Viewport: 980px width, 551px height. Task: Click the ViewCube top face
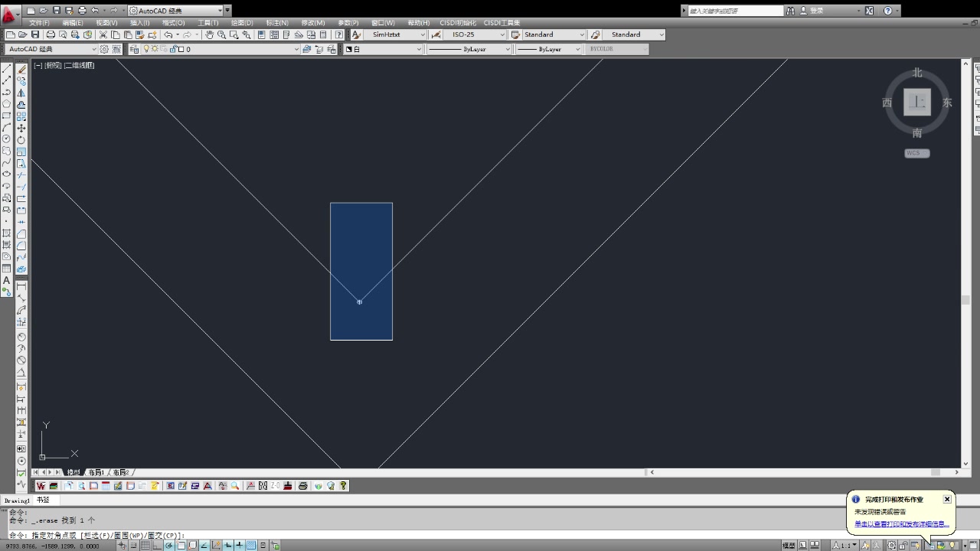tap(917, 102)
